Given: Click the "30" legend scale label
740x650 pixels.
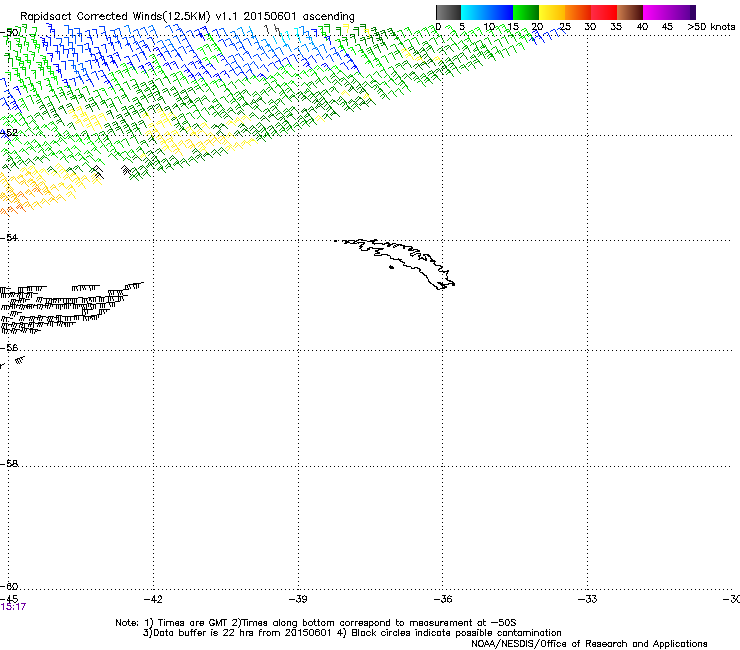Looking at the screenshot, I should coord(590,27).
